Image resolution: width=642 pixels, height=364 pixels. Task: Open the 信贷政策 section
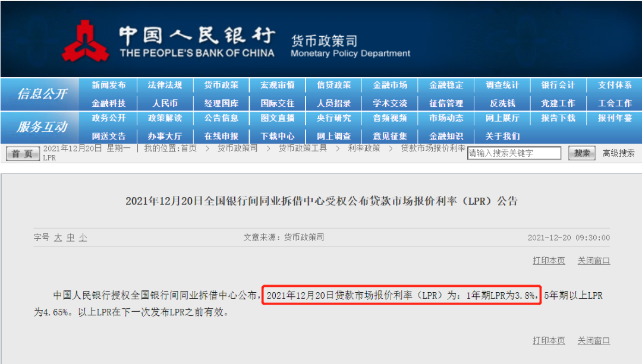(x=333, y=85)
